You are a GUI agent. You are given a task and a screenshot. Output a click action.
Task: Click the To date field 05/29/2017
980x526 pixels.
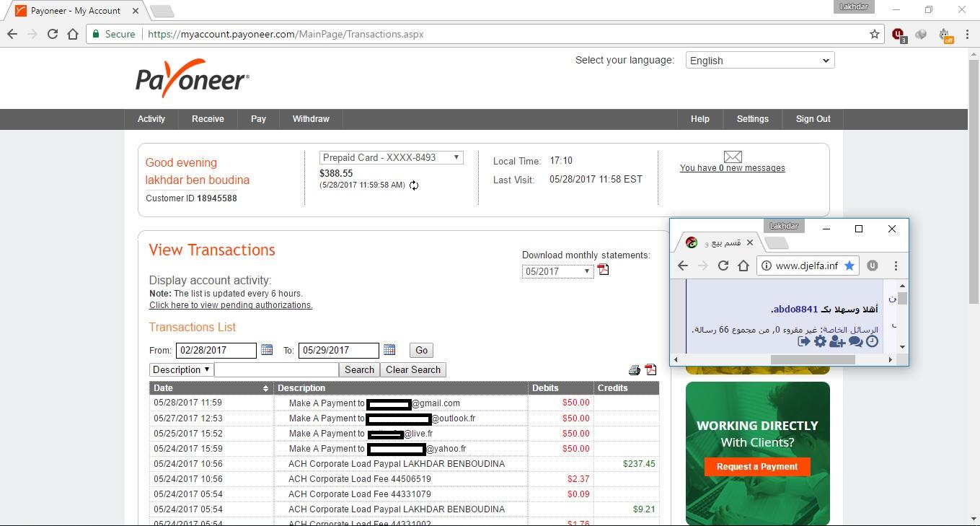pyautogui.click(x=339, y=350)
